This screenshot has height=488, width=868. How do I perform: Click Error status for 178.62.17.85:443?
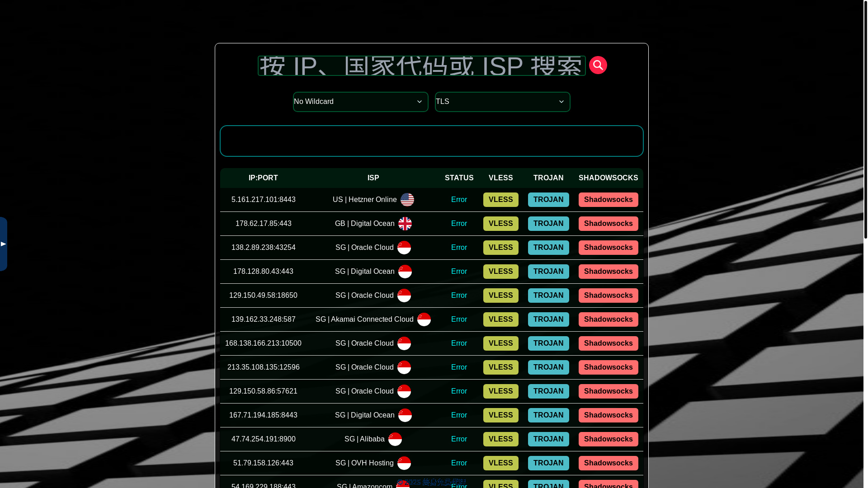(459, 224)
